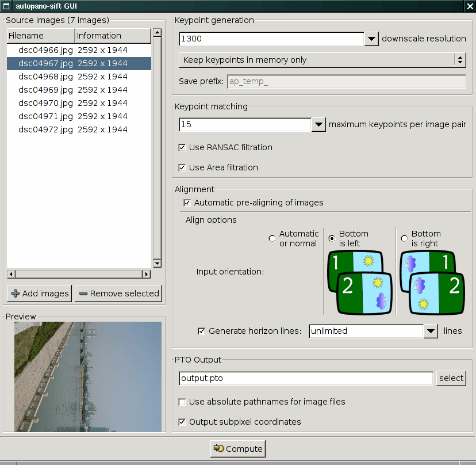Toggle Generate horizon lines checkbox

coord(201,331)
